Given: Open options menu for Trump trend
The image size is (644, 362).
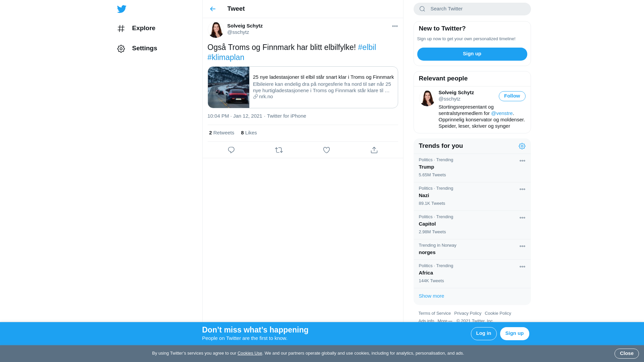Looking at the screenshot, I should click(522, 161).
